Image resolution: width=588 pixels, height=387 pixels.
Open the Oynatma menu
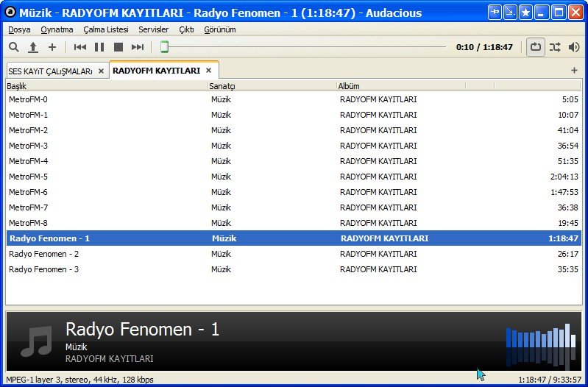point(57,29)
